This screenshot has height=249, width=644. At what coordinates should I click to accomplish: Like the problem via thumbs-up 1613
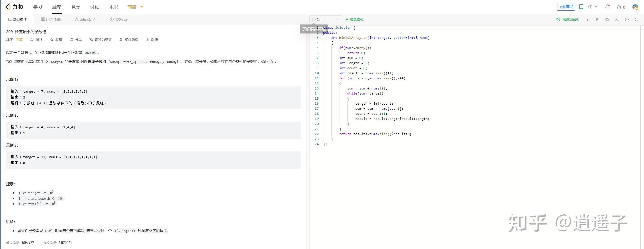click(36, 39)
